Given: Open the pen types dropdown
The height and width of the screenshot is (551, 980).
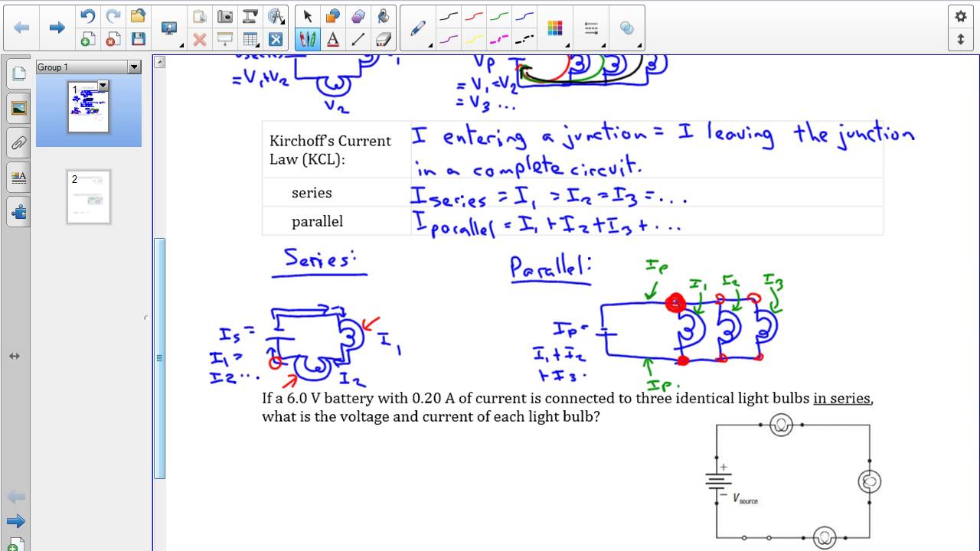Looking at the screenshot, I should [x=418, y=28].
